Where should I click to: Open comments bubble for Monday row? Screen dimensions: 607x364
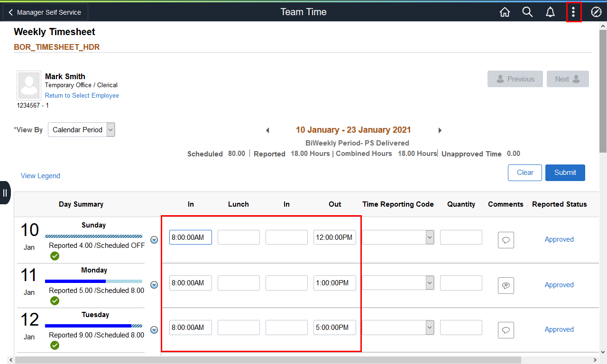pos(506,285)
